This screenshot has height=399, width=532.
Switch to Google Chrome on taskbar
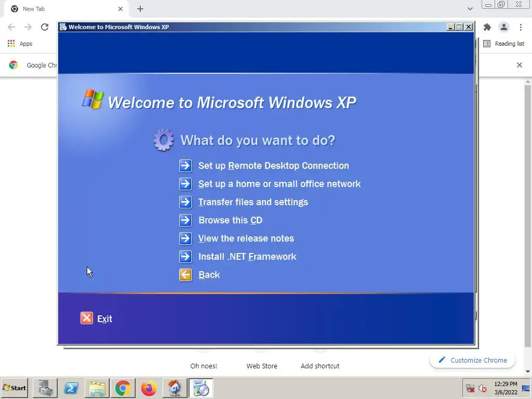tap(123, 388)
